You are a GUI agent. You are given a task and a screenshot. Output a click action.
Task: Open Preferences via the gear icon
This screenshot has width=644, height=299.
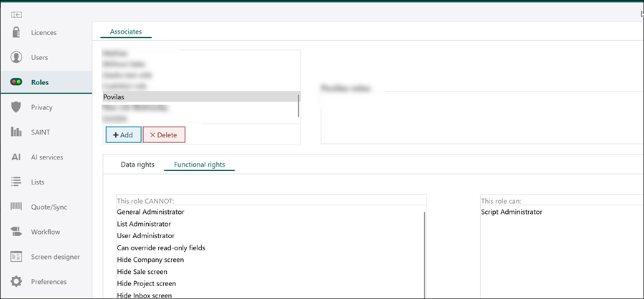(x=16, y=281)
